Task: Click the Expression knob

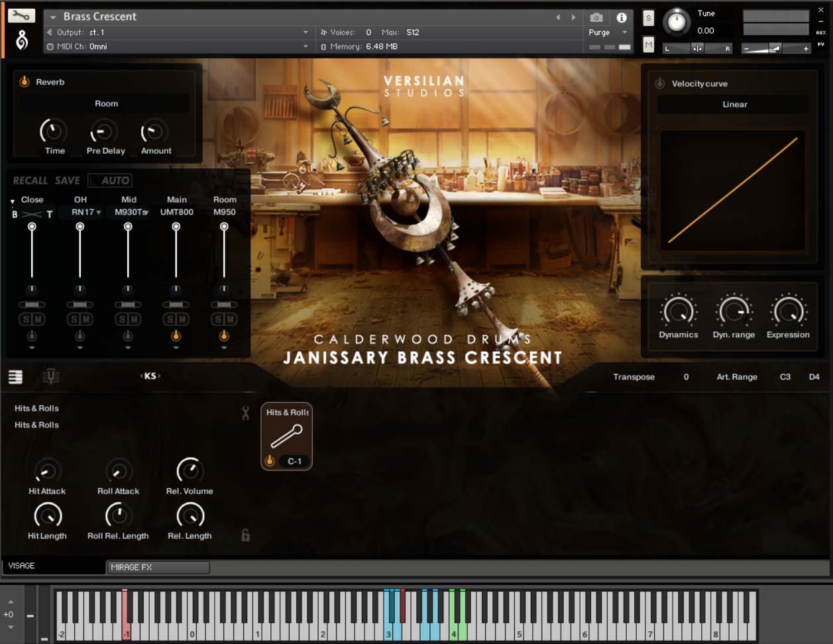Action: pyautogui.click(x=788, y=311)
